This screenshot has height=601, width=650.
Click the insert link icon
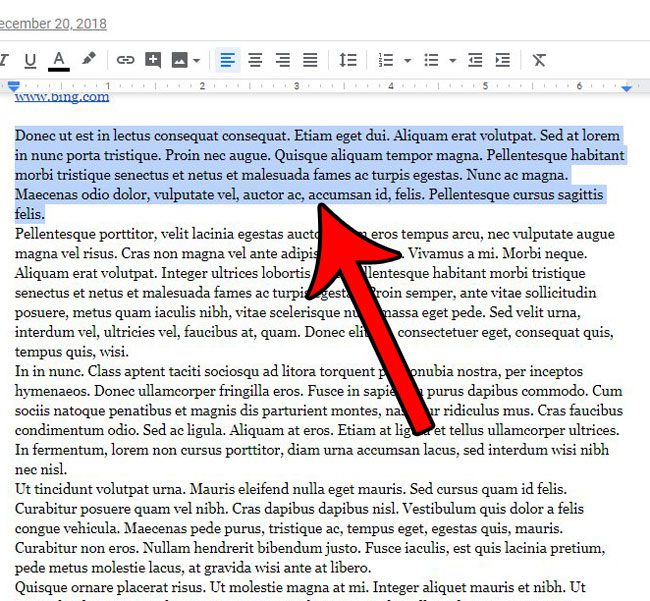click(126, 60)
